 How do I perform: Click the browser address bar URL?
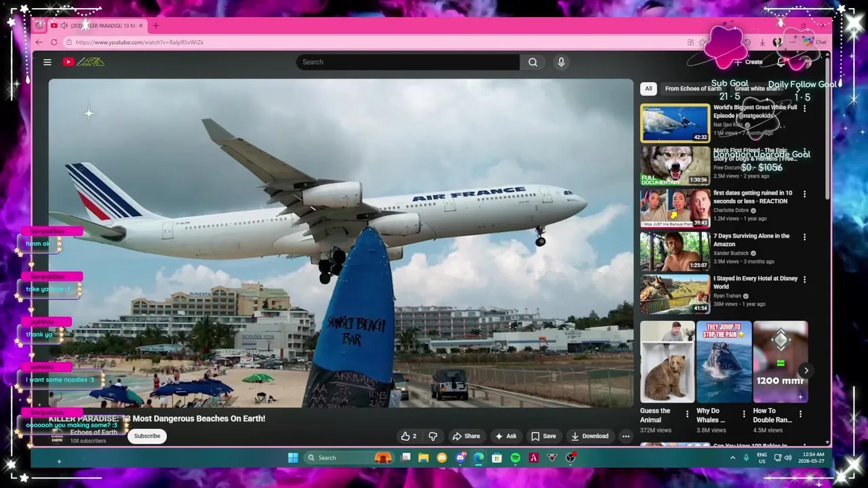click(139, 42)
